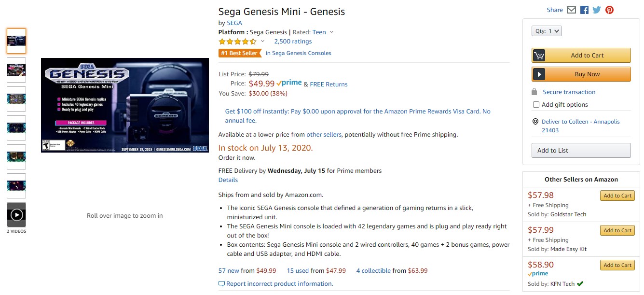
Task: Click the SEGA brand link
Action: (x=234, y=23)
